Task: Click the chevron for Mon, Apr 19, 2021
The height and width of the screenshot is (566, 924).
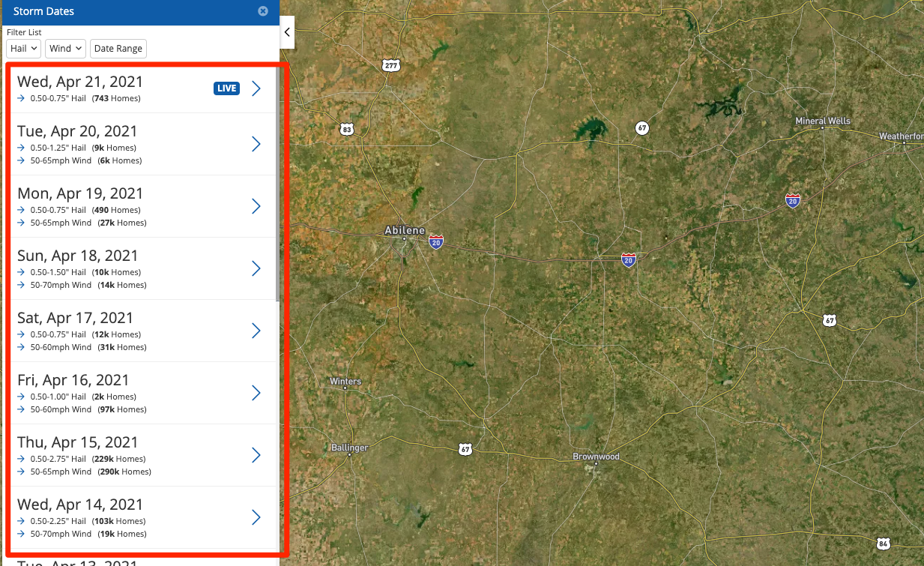Action: [x=256, y=206]
